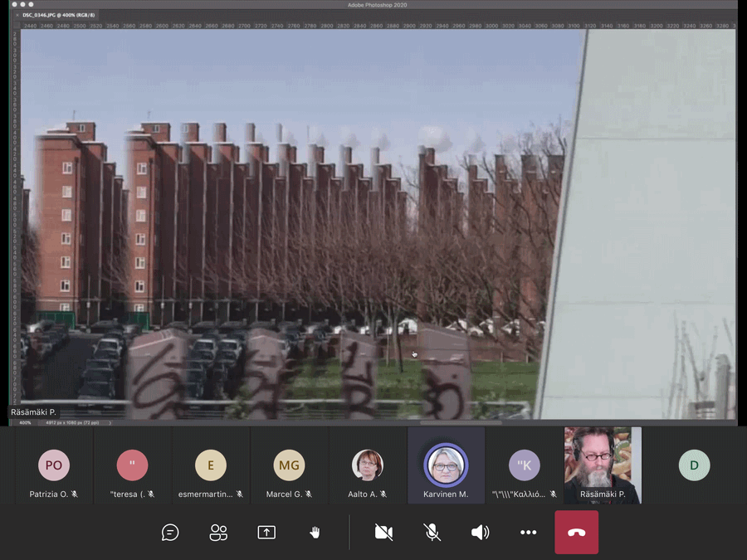Toggle the speaker audio button
Image resolution: width=747 pixels, height=560 pixels.
pyautogui.click(x=480, y=533)
